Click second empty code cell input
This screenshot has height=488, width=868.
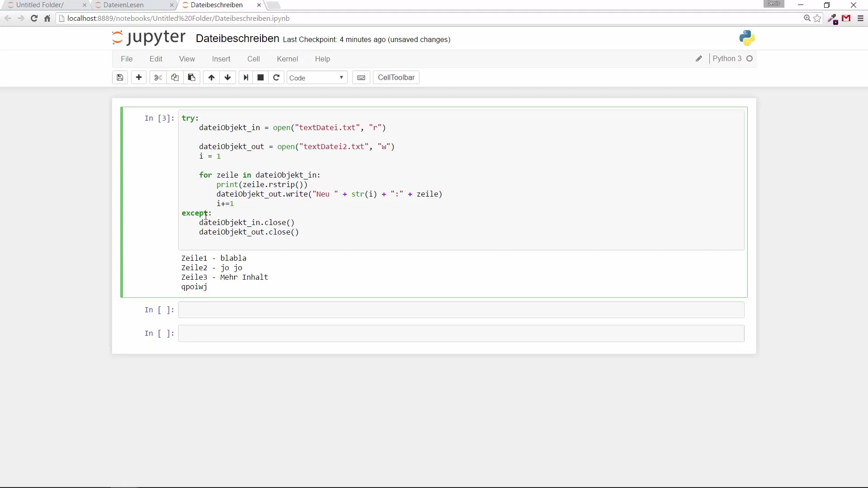point(461,333)
